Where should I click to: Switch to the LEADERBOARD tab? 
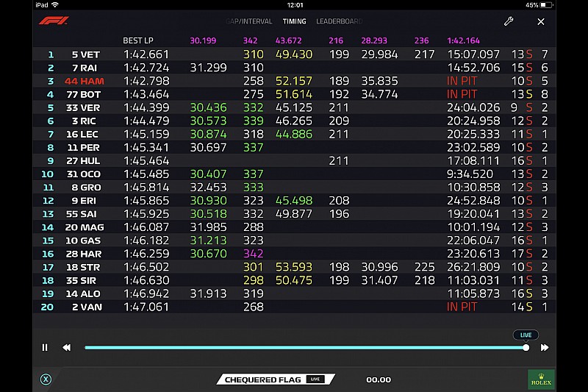coord(339,21)
